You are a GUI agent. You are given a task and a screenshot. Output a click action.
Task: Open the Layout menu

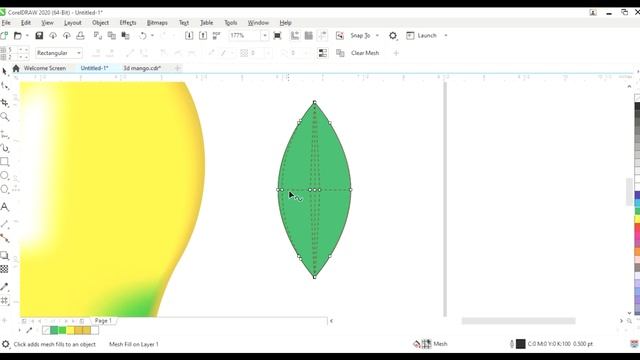point(73,23)
